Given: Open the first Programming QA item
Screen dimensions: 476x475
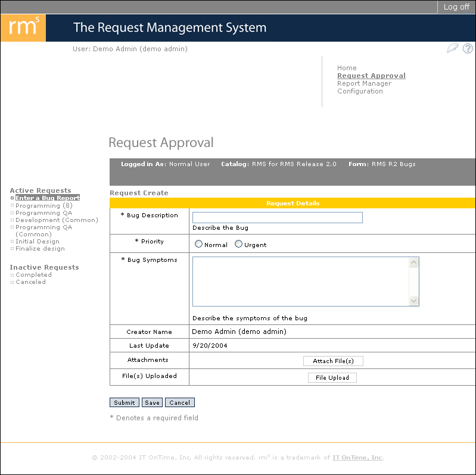Looking at the screenshot, I should pos(43,213).
